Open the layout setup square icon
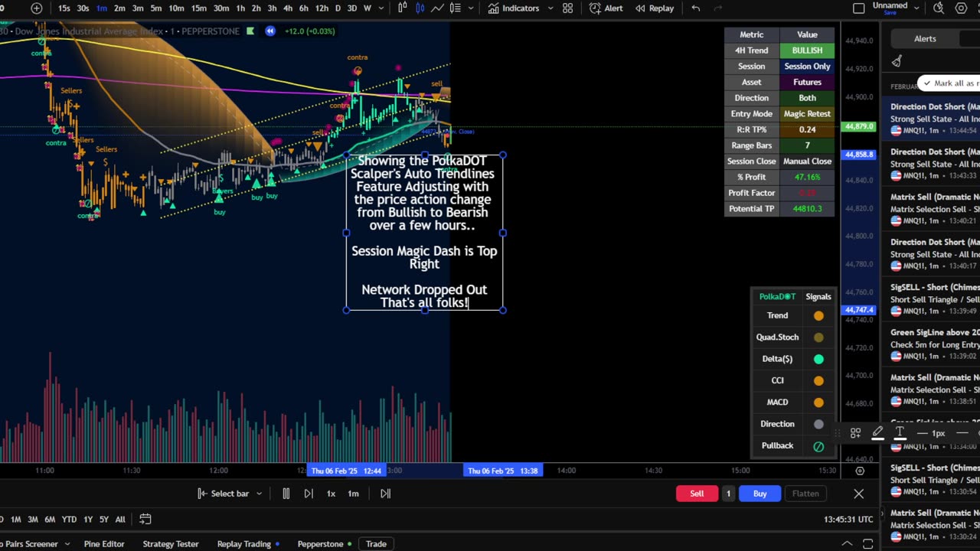 pyautogui.click(x=859, y=8)
